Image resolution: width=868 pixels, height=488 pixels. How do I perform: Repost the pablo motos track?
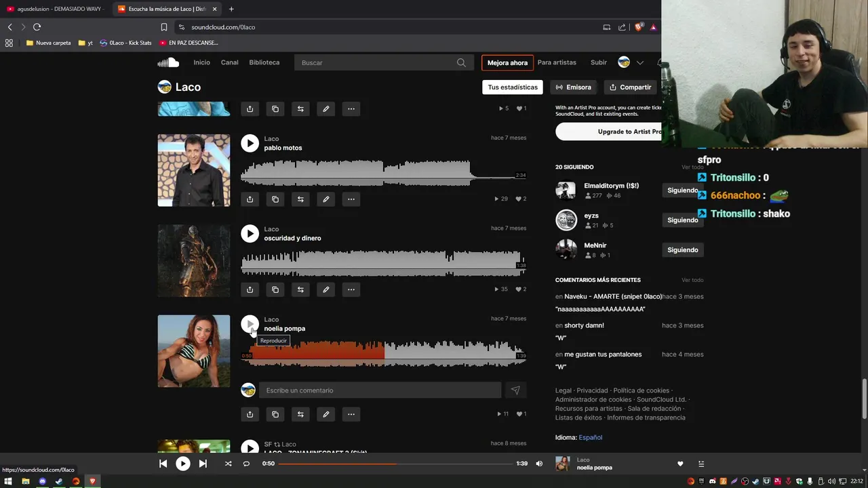click(300, 199)
